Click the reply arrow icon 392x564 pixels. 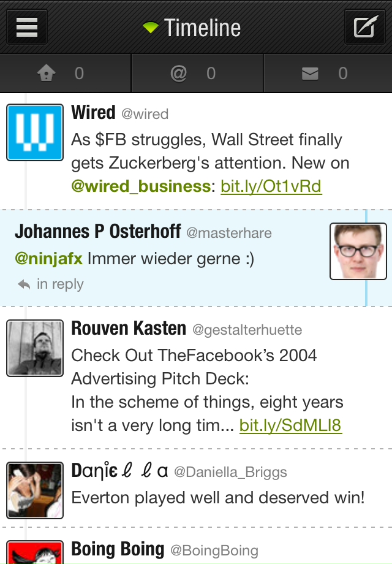(24, 284)
